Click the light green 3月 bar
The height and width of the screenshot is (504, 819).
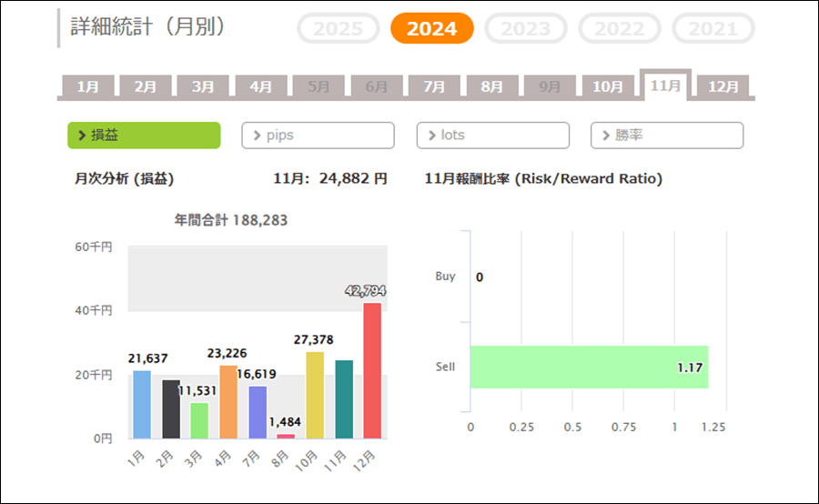click(199, 420)
